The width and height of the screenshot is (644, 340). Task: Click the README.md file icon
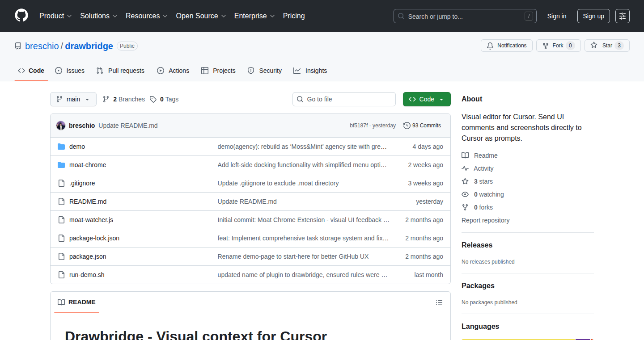[61, 201]
